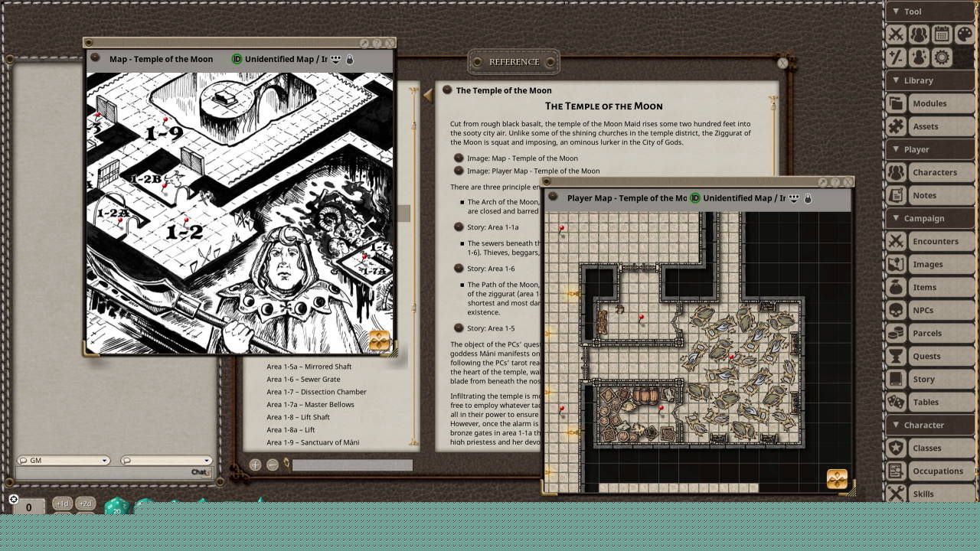Open Area 1-8 – Lift Shaft entry
This screenshot has width=980, height=551.
click(298, 417)
